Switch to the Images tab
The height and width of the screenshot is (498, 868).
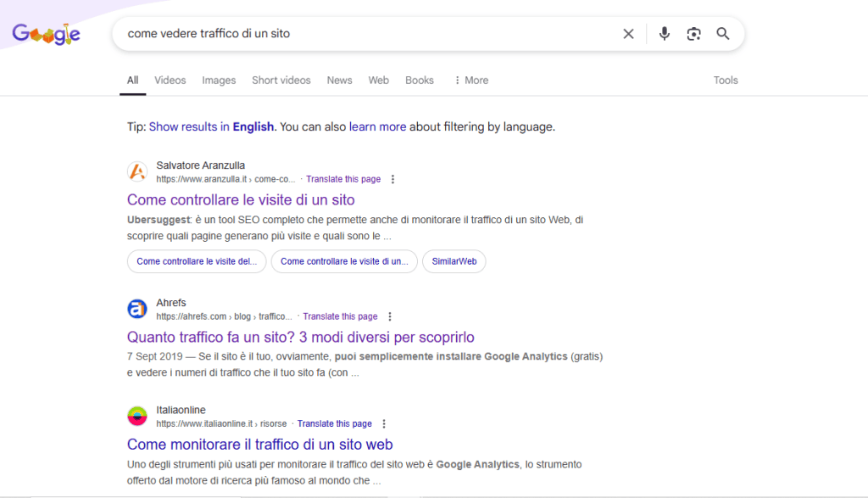219,81
